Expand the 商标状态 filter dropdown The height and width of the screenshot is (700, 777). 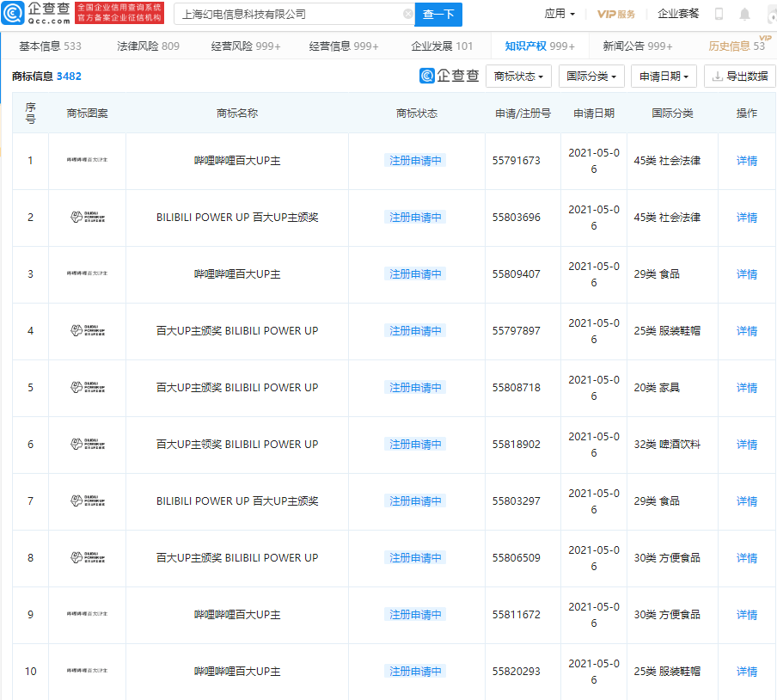pyautogui.click(x=518, y=77)
